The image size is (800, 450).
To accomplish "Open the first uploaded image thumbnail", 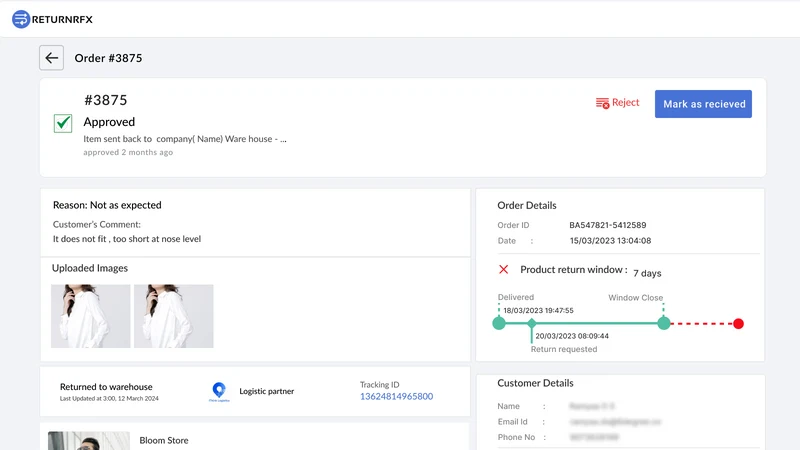I will coord(90,316).
